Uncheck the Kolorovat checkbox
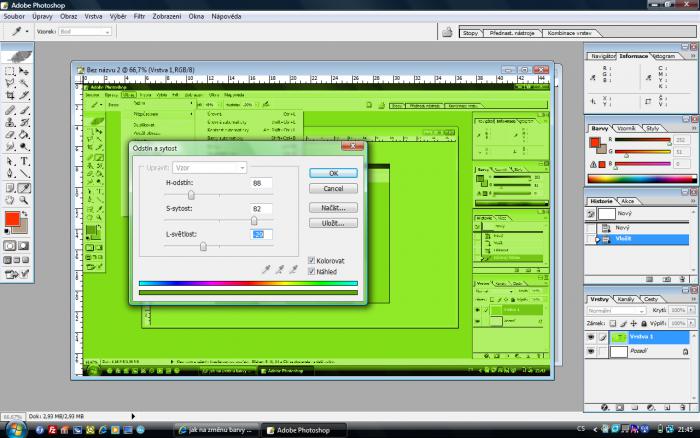 click(x=312, y=260)
